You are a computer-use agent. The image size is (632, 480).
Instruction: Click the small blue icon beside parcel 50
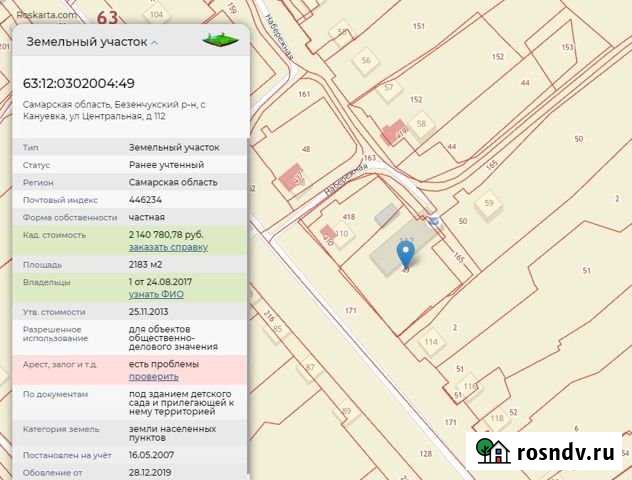click(432, 220)
